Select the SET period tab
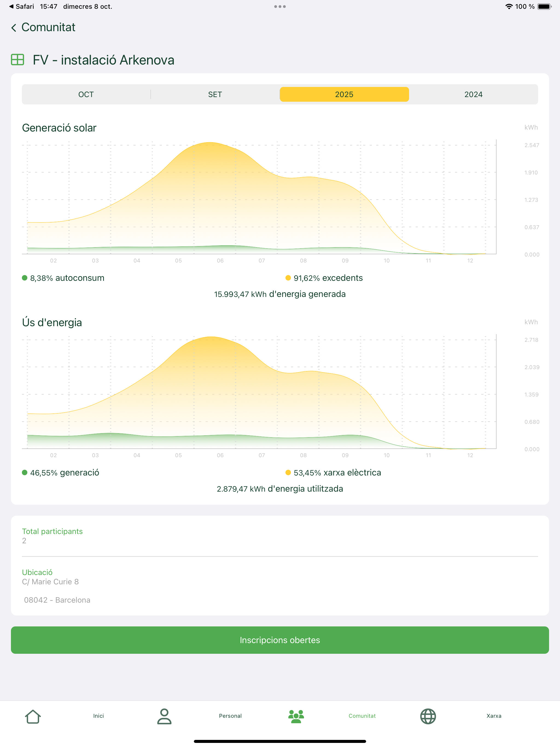This screenshot has width=560, height=747. pyautogui.click(x=215, y=94)
